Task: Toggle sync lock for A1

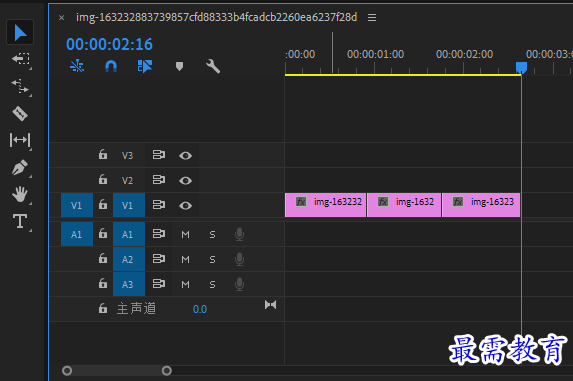Action: (x=159, y=234)
